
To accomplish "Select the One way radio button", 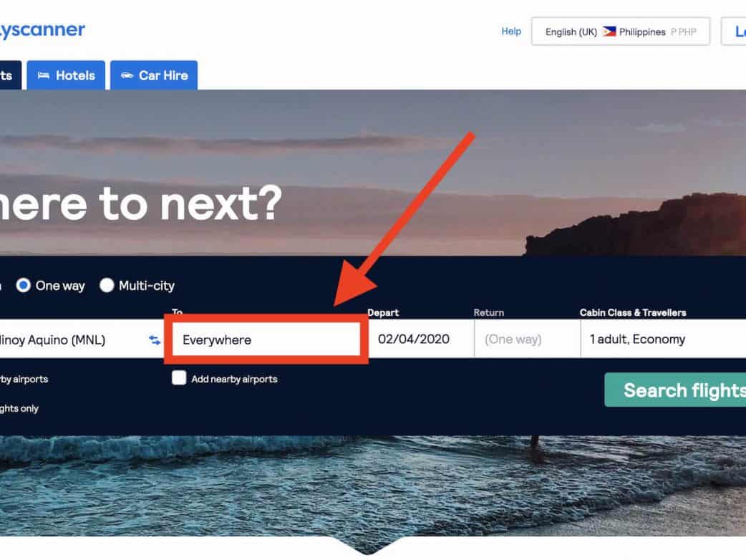I will (23, 285).
